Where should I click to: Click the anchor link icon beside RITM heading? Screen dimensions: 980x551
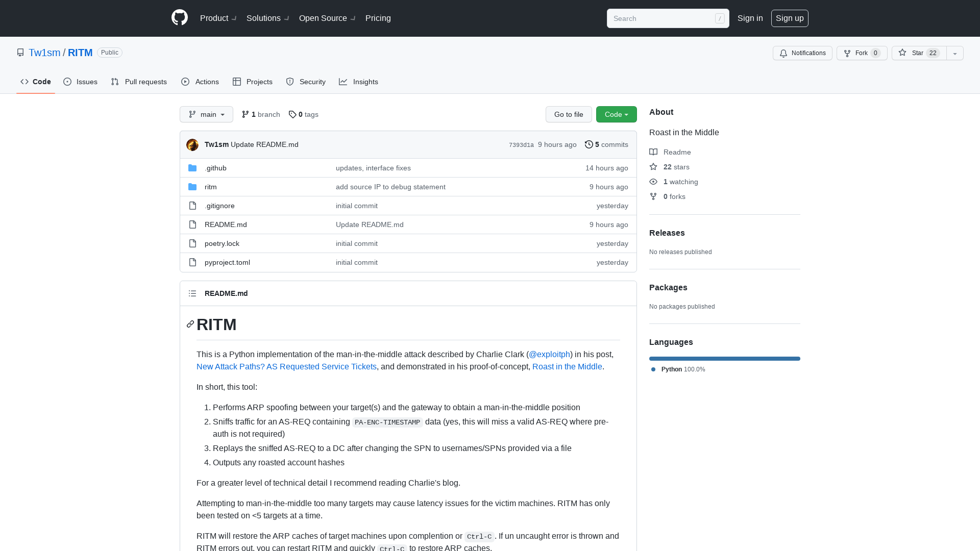[190, 324]
